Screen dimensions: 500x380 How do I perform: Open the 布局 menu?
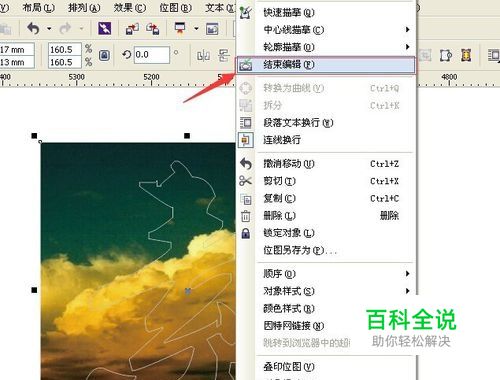pos(39,7)
